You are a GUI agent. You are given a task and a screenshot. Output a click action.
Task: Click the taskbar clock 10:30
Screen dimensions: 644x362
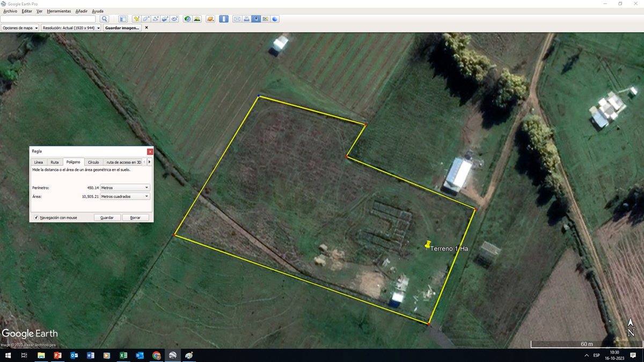[x=614, y=352]
